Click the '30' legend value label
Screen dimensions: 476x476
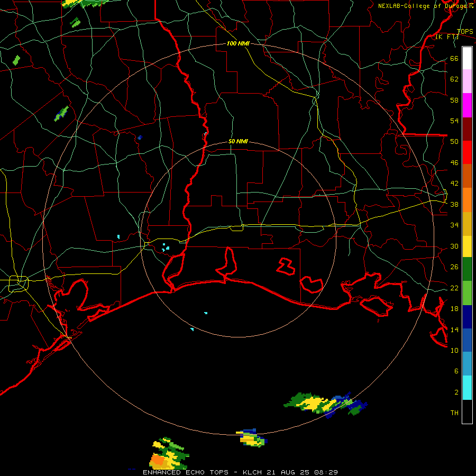coord(454,246)
